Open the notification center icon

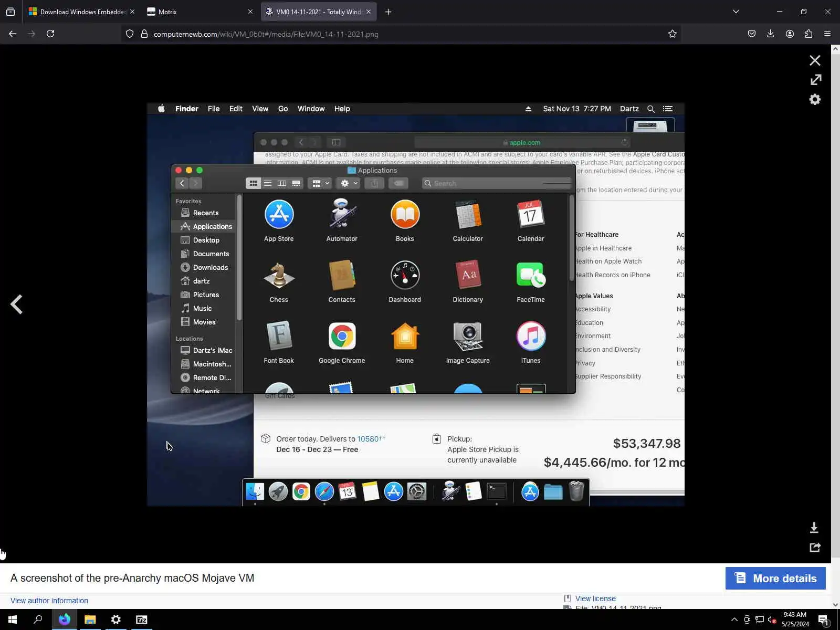point(823,619)
